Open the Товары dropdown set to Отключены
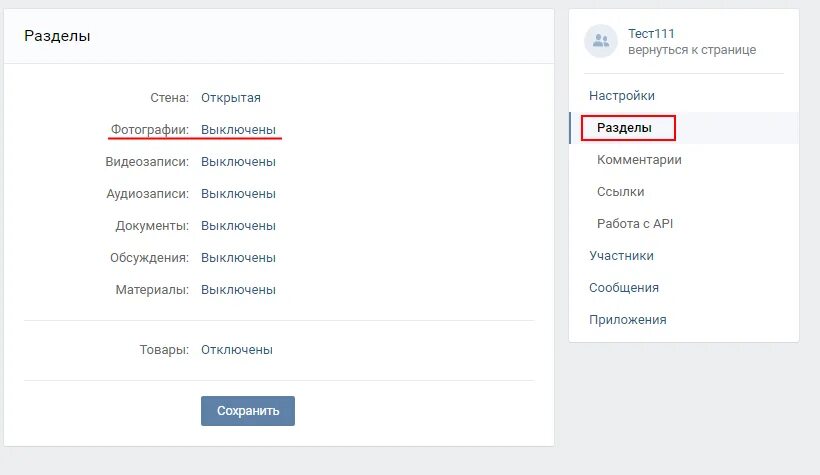Viewport: 820px width, 475px height. [x=236, y=350]
